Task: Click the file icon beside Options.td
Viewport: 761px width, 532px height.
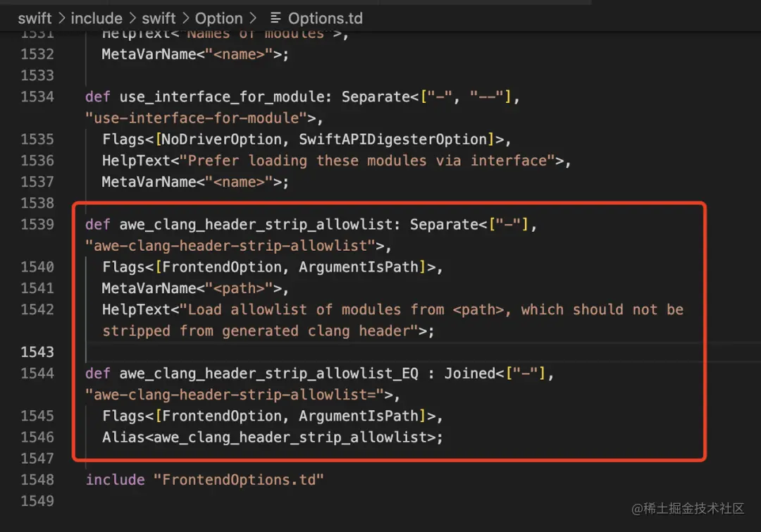Action: click(x=276, y=18)
